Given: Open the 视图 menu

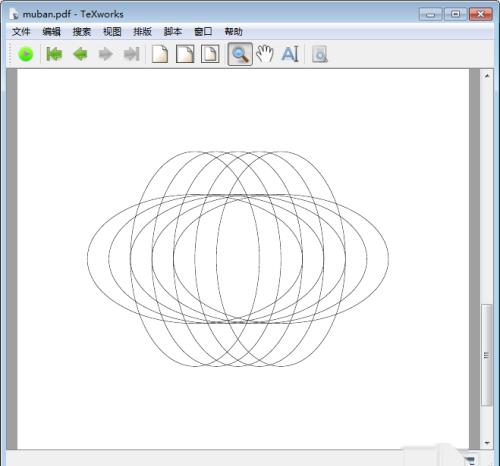Looking at the screenshot, I should (112, 32).
